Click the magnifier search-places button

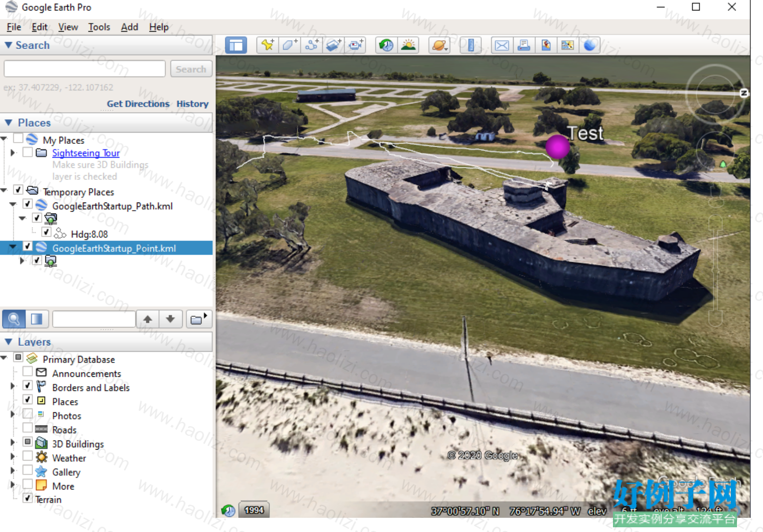coord(14,319)
